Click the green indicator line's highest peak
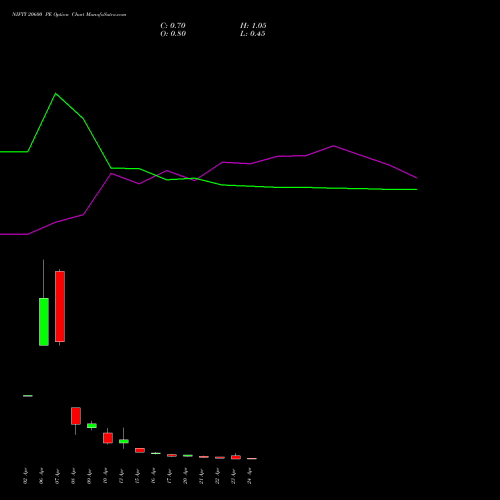The height and width of the screenshot is (500, 500). [x=56, y=94]
